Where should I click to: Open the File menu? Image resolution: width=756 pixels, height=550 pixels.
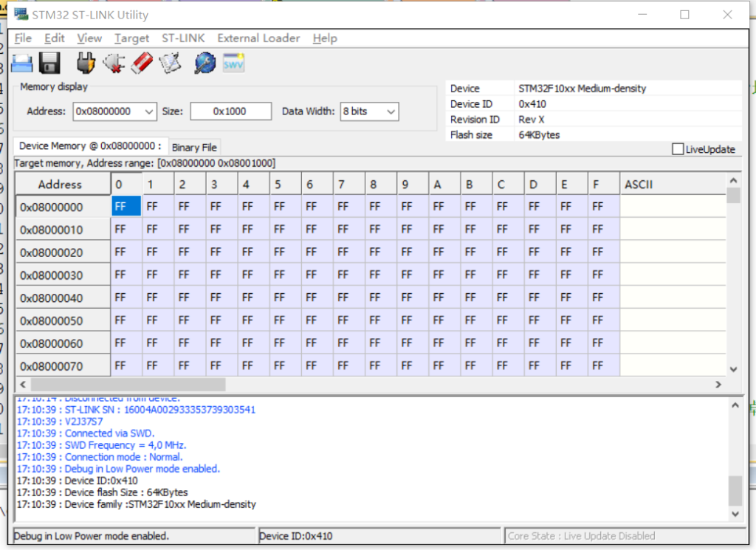click(x=23, y=38)
